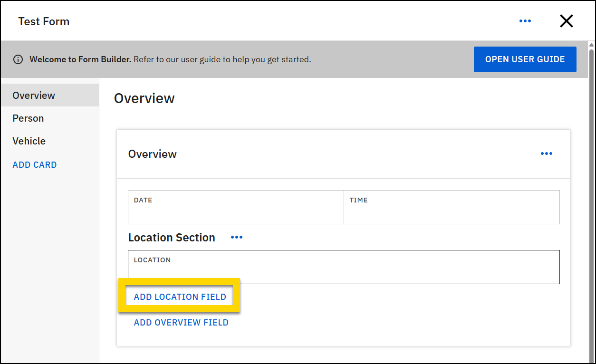Screen dimensions: 596x364
Task: Select the Overview card in the sidebar
Action: (34, 95)
